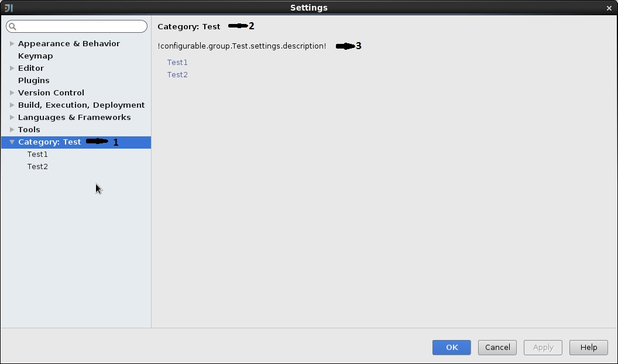This screenshot has height=364, width=618.
Task: Open Help for settings
Action: tap(589, 348)
